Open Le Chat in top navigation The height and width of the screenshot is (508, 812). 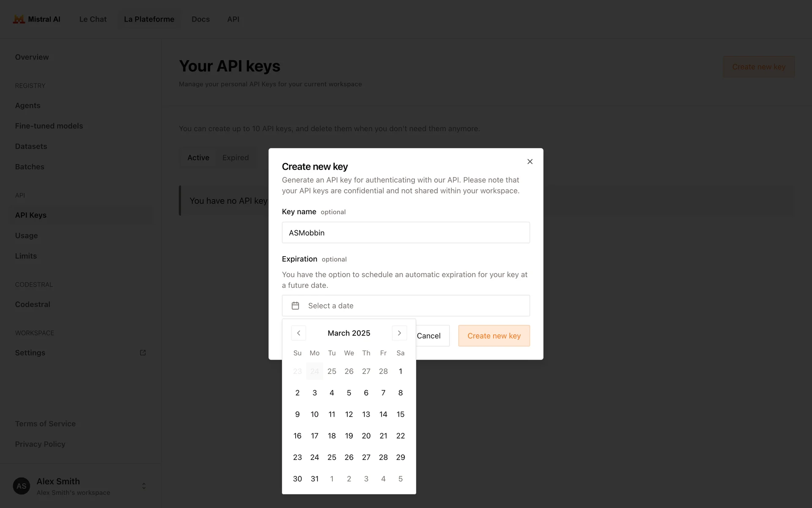click(93, 19)
